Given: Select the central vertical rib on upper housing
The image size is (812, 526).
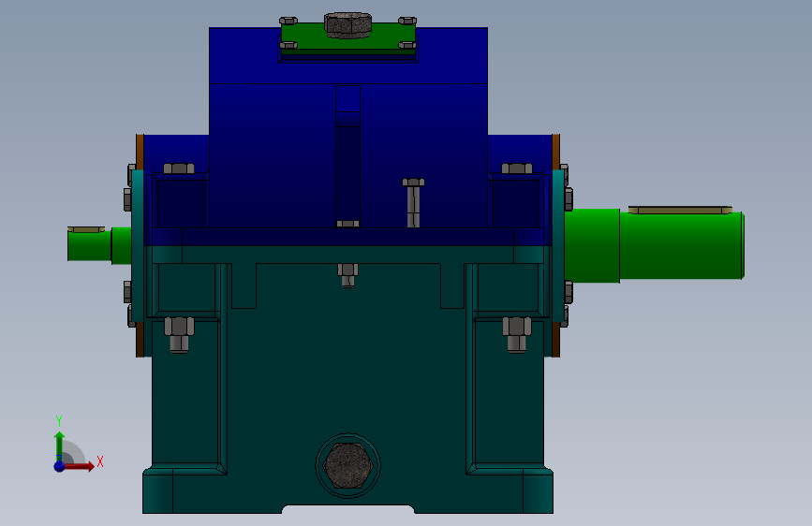Looking at the screenshot, I should 348,155.
